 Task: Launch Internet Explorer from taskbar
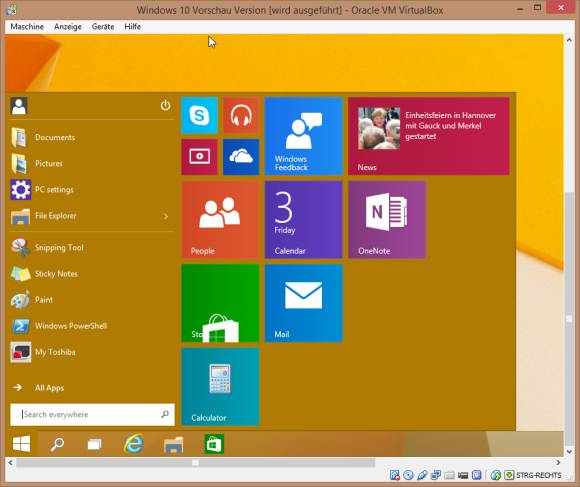point(134,444)
